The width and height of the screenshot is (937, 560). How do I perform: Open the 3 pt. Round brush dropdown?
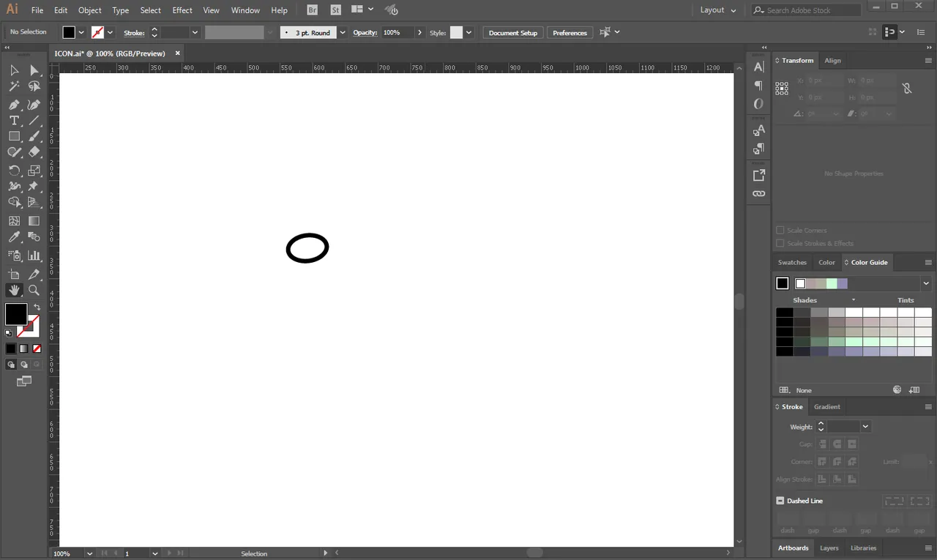pos(342,32)
